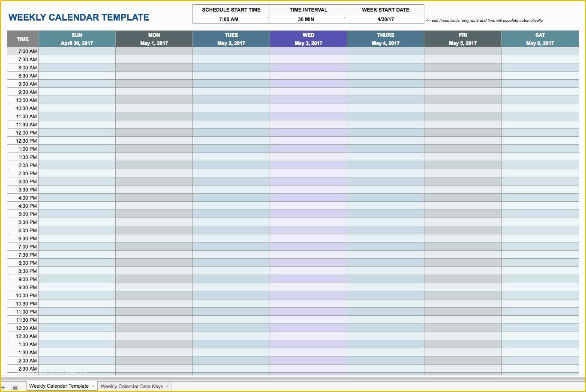Viewport: 586px width, 392px height.
Task: Select SCHEDULE START TIME header cell
Action: (x=231, y=9)
